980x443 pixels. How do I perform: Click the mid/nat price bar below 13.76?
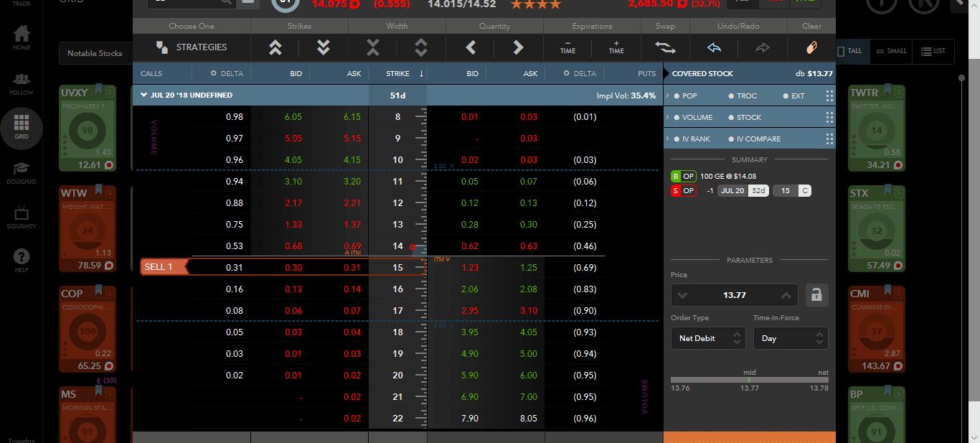click(x=749, y=380)
